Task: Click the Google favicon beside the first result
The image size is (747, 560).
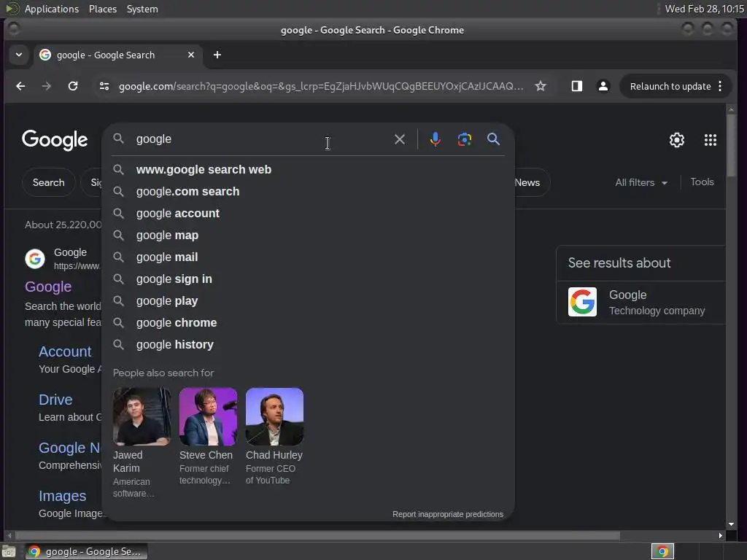Action: tap(35, 259)
